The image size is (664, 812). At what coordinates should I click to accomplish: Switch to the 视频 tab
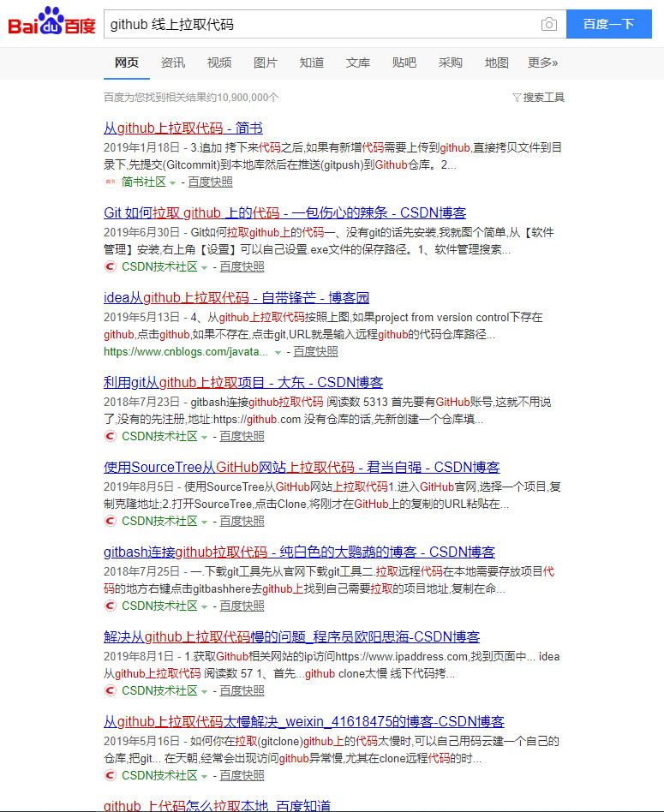219,63
